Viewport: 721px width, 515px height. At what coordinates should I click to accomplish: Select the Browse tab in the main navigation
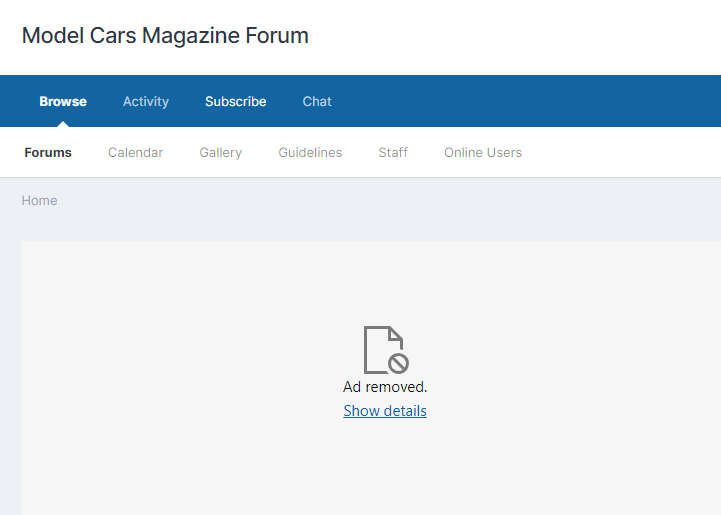click(x=63, y=101)
